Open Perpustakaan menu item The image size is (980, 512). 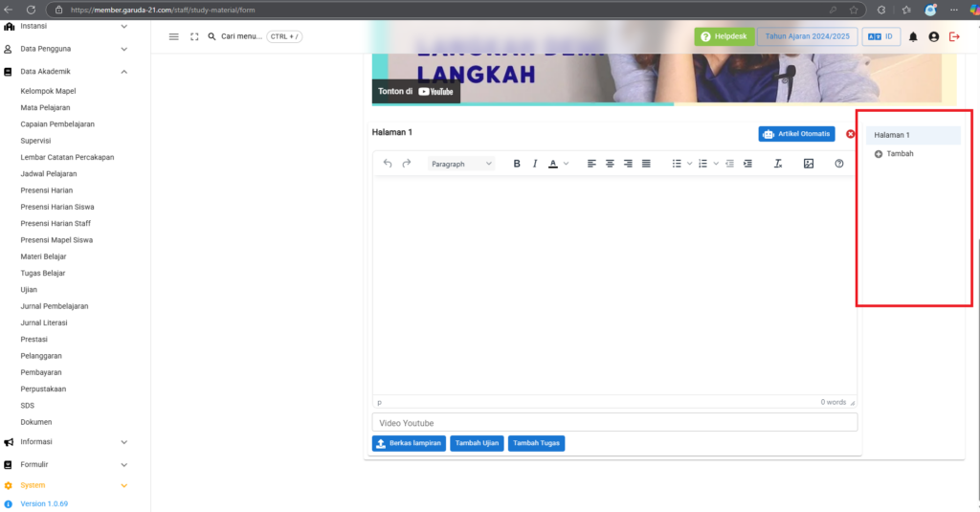(x=43, y=389)
